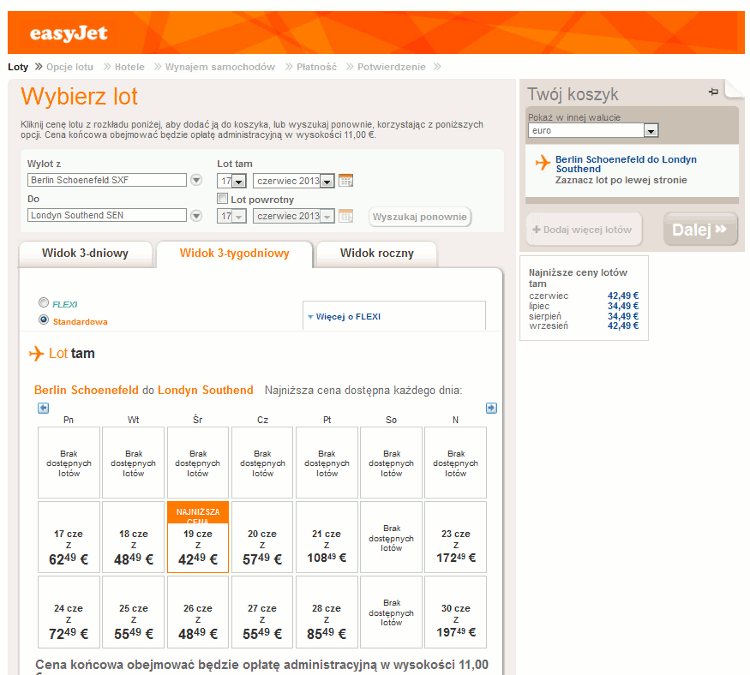The height and width of the screenshot is (675, 750).
Task: Click czerwiec lowest price 42,49 €
Action: pyautogui.click(x=623, y=296)
